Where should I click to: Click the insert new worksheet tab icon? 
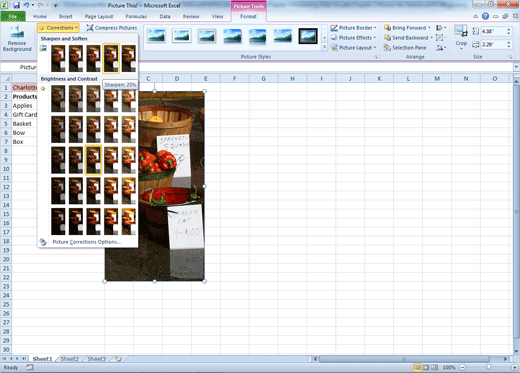pyautogui.click(x=118, y=359)
